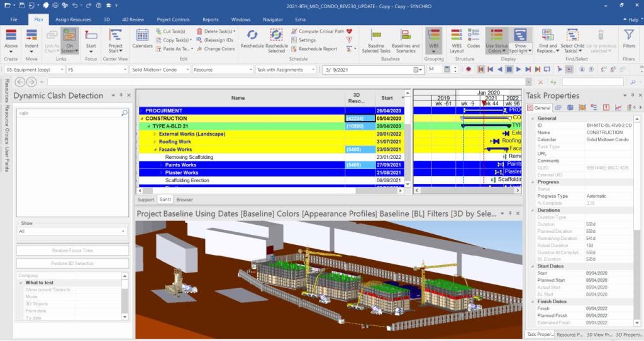
Task: Click the heart icon next to Compute Critical Path
Action: point(349,31)
